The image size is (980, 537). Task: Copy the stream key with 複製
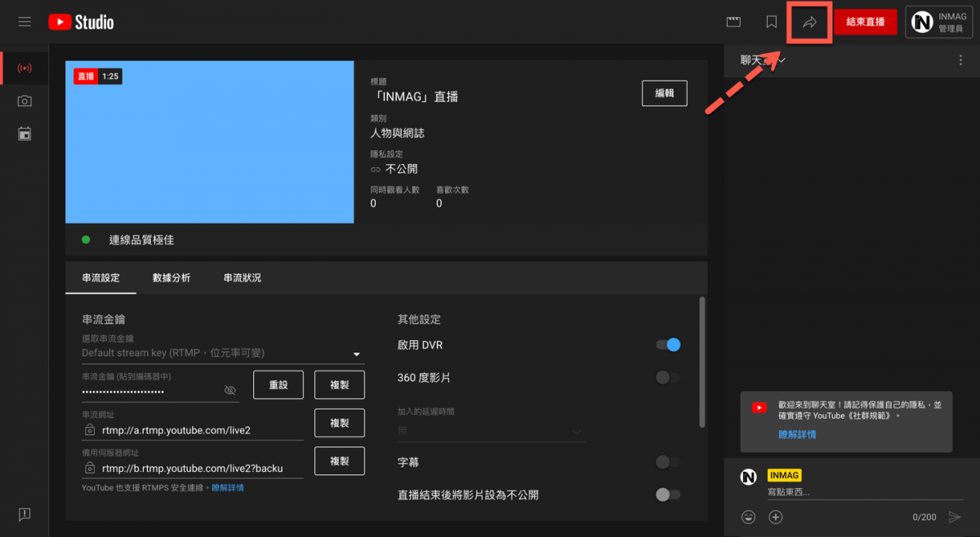(x=340, y=384)
